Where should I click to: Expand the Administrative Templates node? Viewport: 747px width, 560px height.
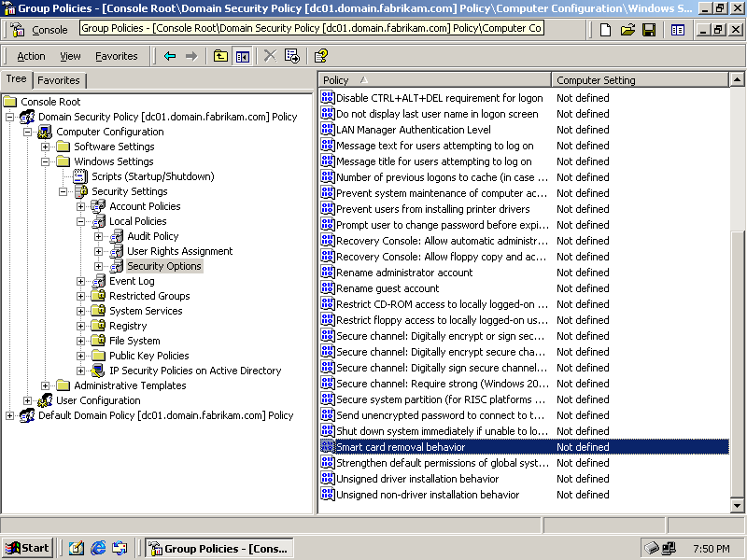point(46,385)
